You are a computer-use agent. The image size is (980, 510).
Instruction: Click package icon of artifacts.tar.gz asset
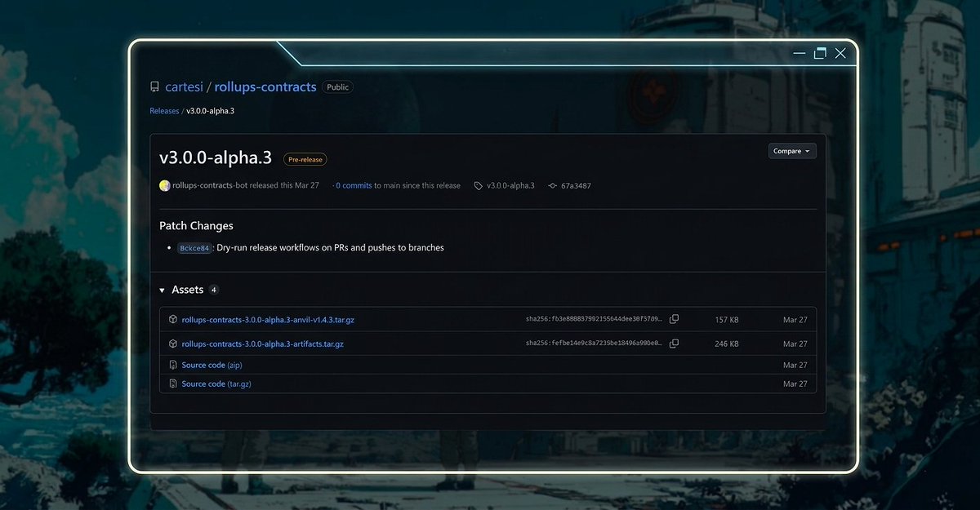point(173,344)
